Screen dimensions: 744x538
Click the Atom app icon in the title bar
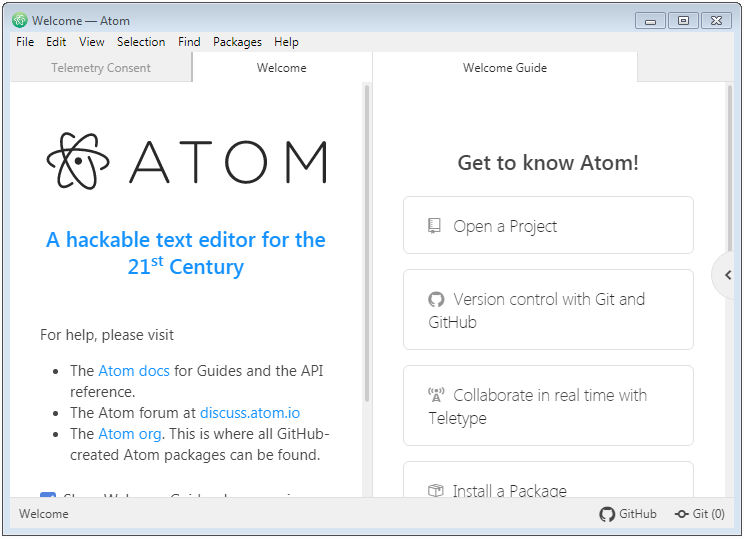20,20
